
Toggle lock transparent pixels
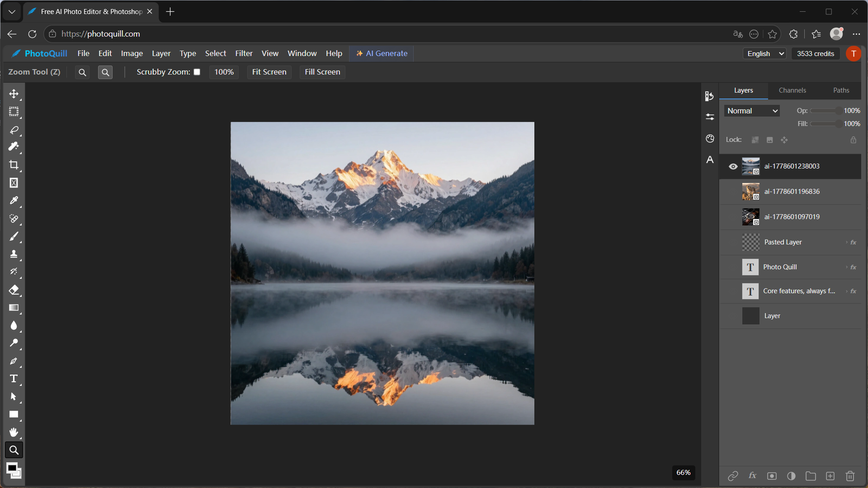755,140
